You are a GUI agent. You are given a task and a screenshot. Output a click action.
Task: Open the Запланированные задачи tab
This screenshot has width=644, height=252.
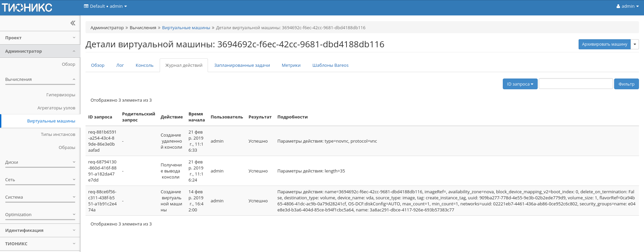coord(242,65)
